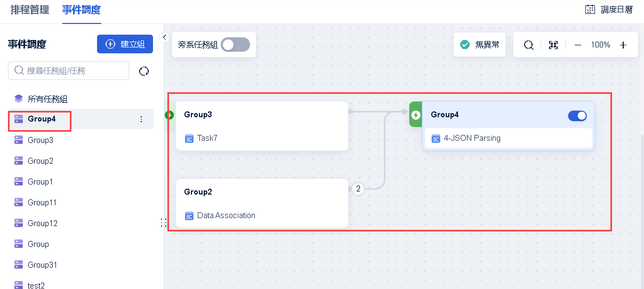Click the 無異常 status indicator
The width and height of the screenshot is (644, 289).
pos(480,45)
